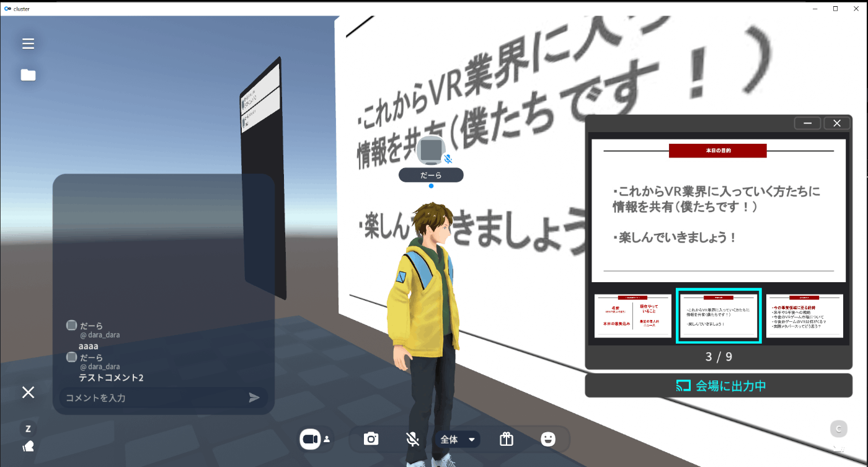The height and width of the screenshot is (467, 868).
Task: Click the テストコメント2 comment
Action: coord(111,377)
